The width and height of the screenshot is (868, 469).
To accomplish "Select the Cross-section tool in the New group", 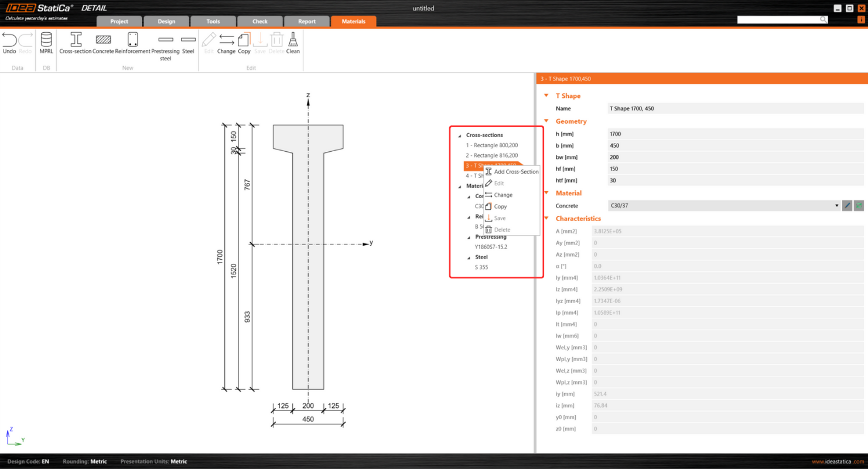I will point(74,42).
